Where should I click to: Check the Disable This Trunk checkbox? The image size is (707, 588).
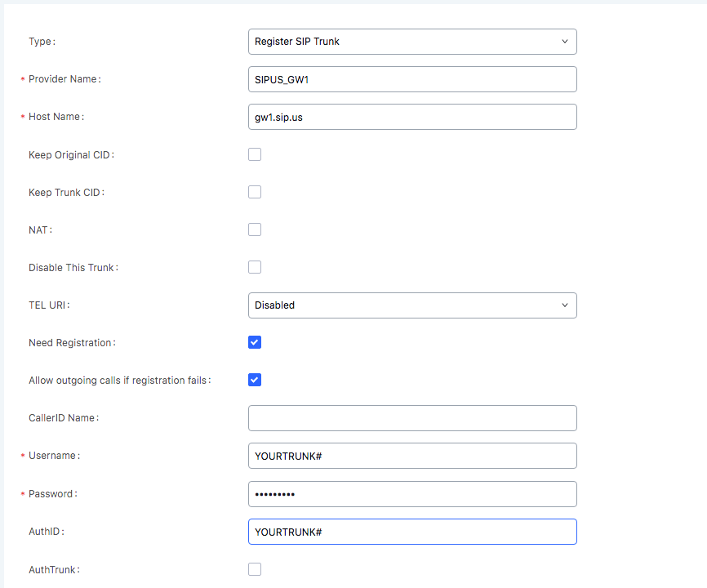point(255,267)
